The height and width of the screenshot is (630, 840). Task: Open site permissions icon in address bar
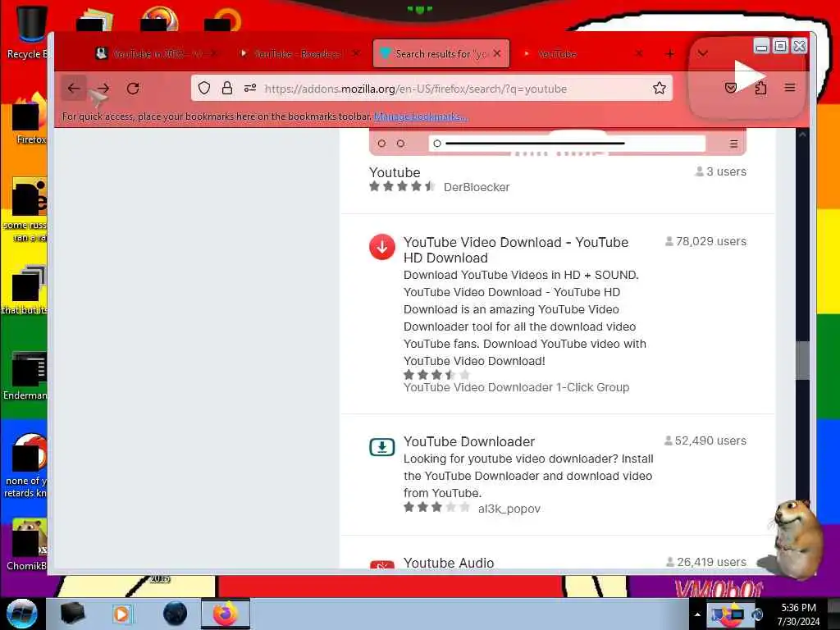tap(249, 88)
